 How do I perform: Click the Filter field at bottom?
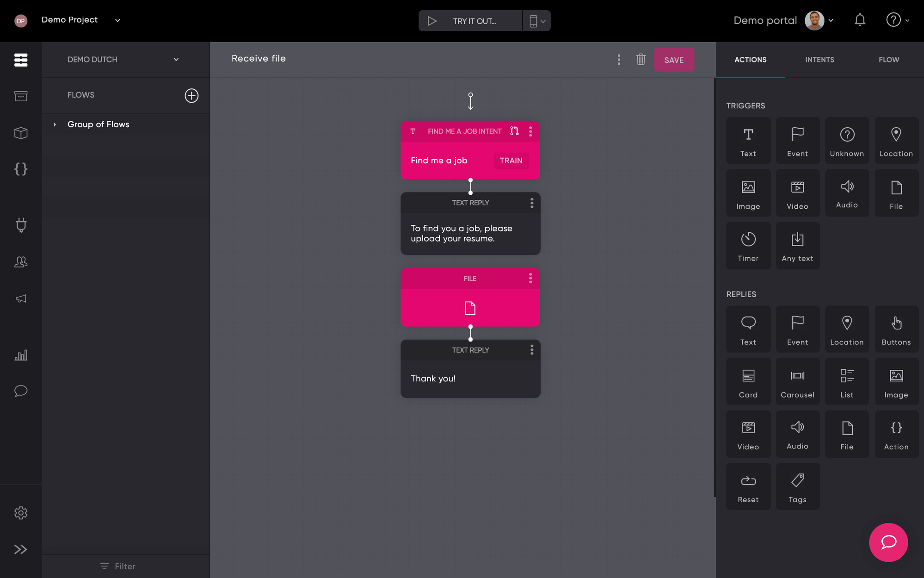pos(118,566)
